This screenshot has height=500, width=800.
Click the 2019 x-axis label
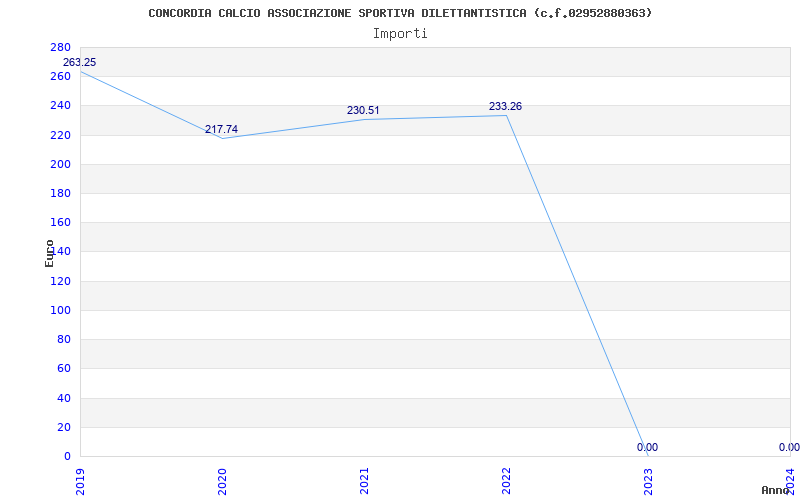(x=81, y=482)
